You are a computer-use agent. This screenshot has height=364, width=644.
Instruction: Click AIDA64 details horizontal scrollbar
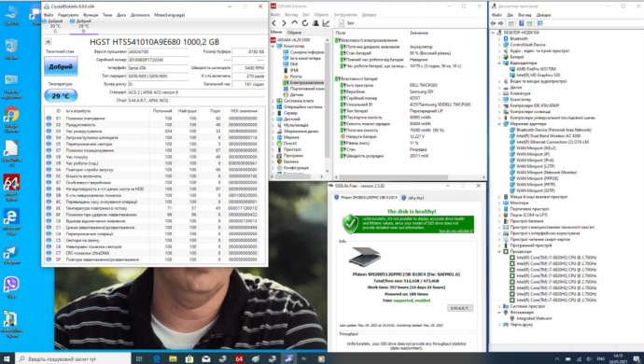pyautogui.click(x=410, y=177)
